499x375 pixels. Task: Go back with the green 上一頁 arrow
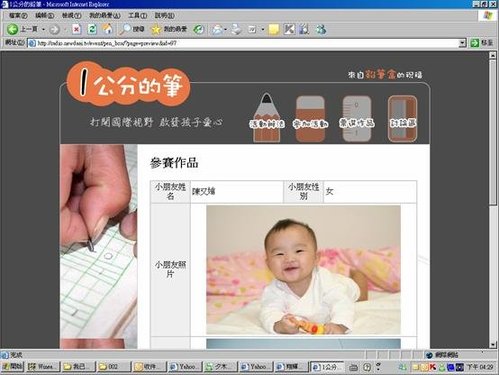tap(22, 29)
